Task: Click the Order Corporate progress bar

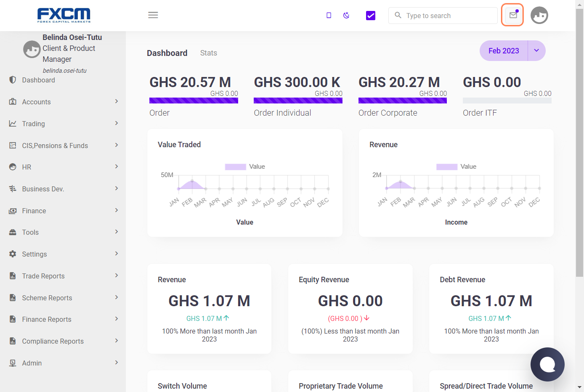Action: [x=403, y=101]
